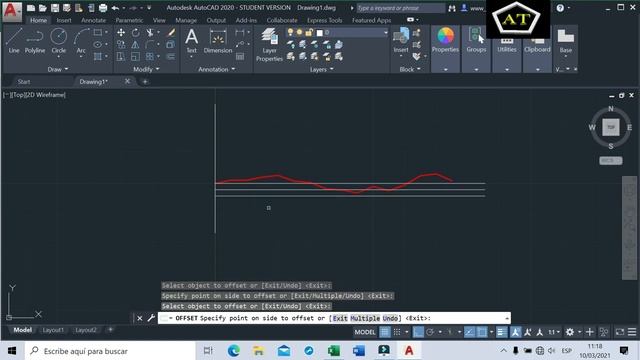This screenshot has height=360, width=640.
Task: Toggle snap mode in status bar
Action: [397, 332]
